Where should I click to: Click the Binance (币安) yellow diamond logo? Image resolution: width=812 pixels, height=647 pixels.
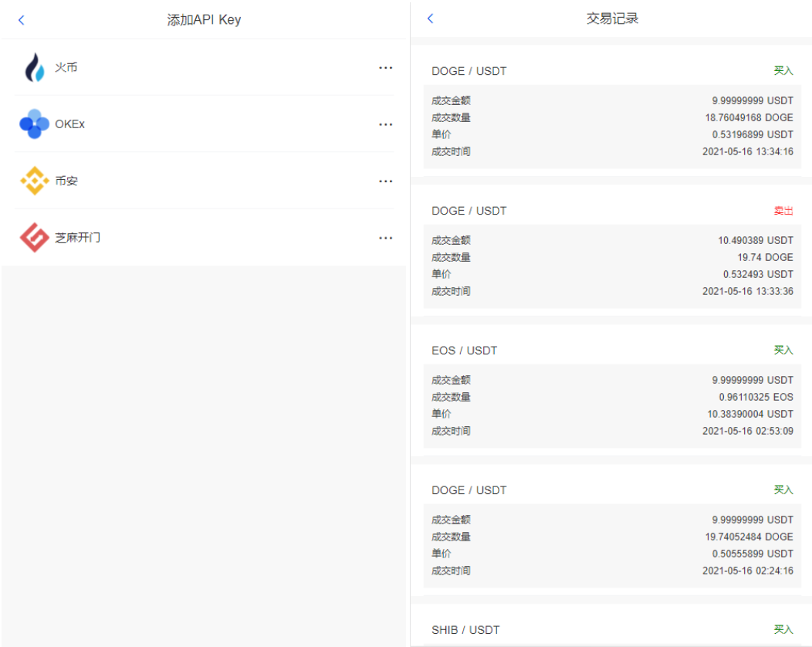click(x=34, y=181)
